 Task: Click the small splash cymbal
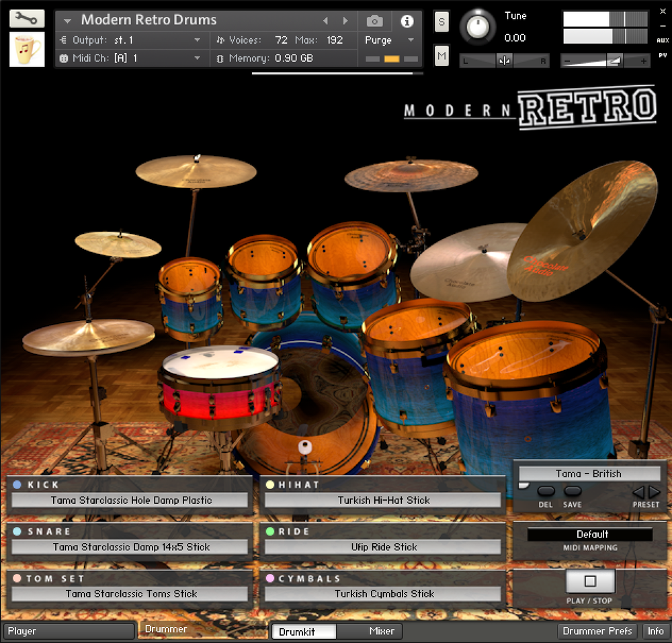118,245
